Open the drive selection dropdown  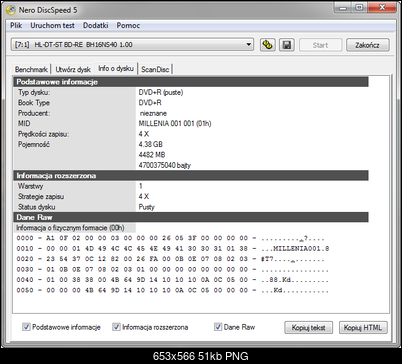click(132, 44)
